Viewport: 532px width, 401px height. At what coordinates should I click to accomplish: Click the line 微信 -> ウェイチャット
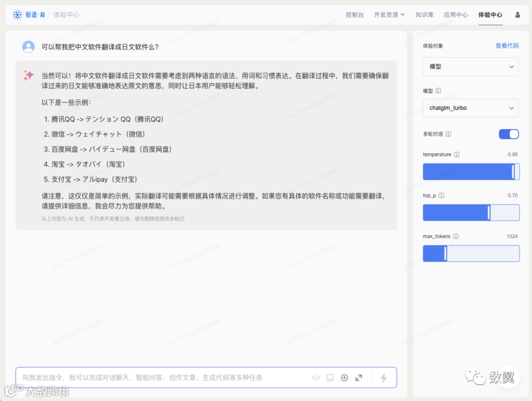point(95,134)
